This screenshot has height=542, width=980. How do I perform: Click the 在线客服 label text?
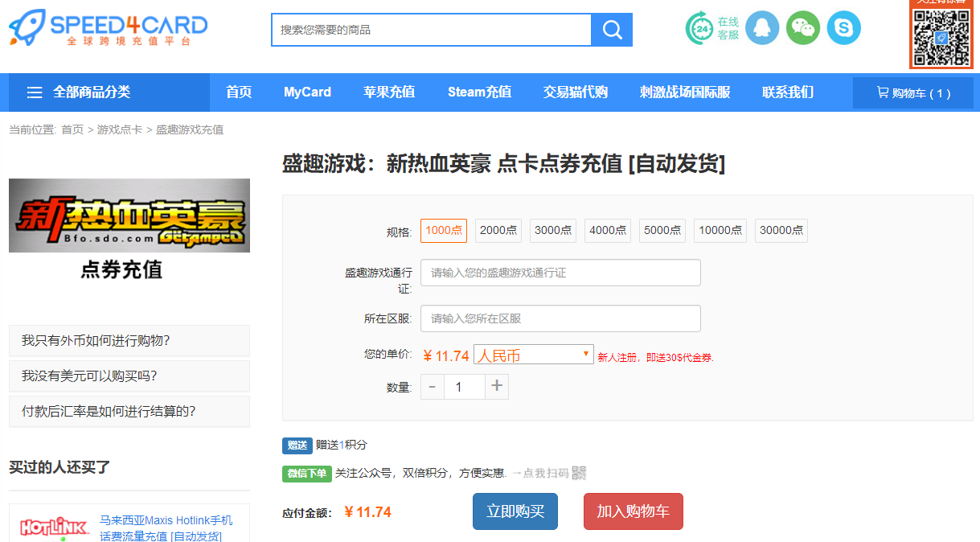click(728, 28)
